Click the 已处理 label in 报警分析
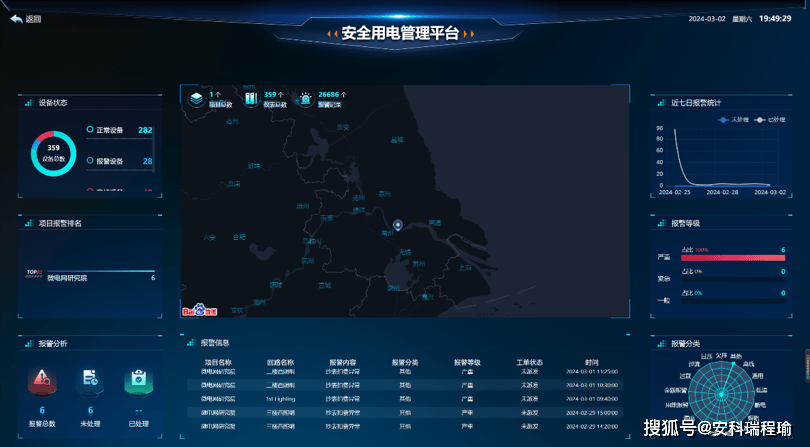Viewport: 810px width, 447px height. [x=138, y=424]
